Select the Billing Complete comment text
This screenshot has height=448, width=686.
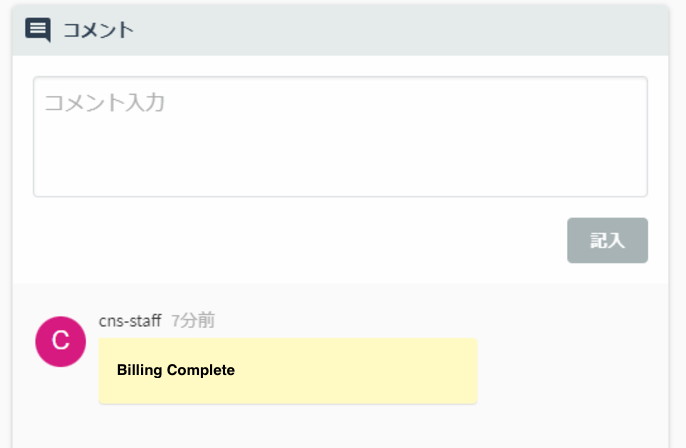(176, 370)
